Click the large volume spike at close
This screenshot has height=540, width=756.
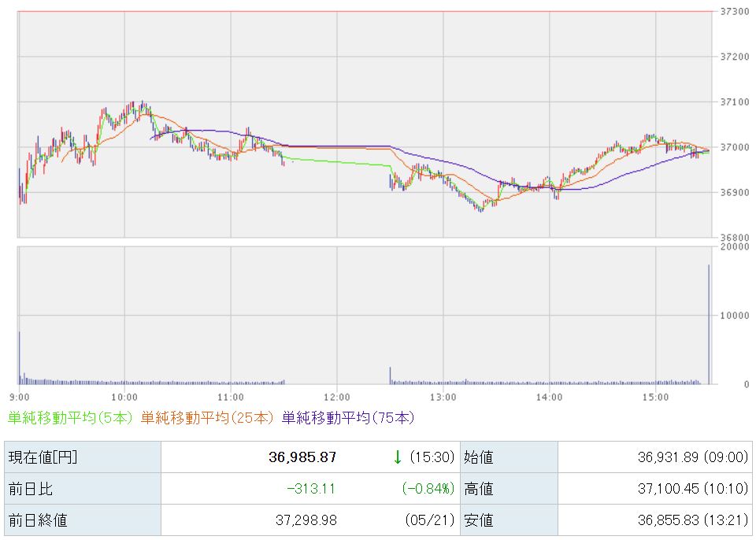(709, 324)
